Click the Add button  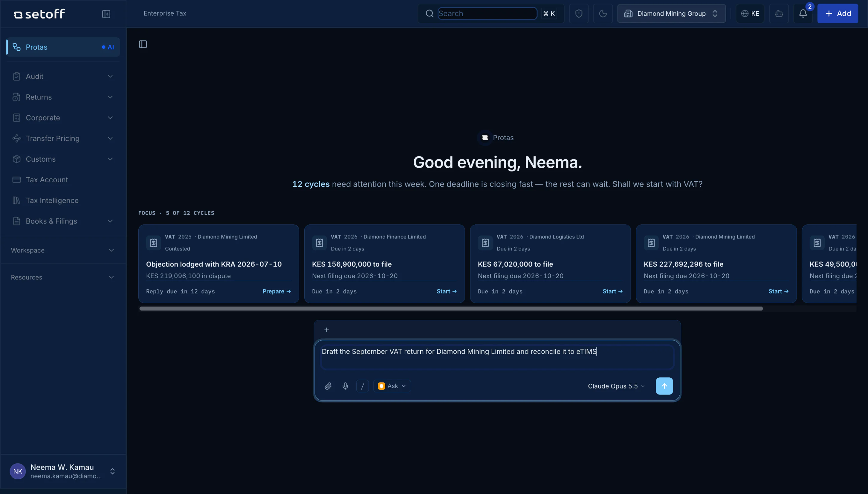coord(838,13)
